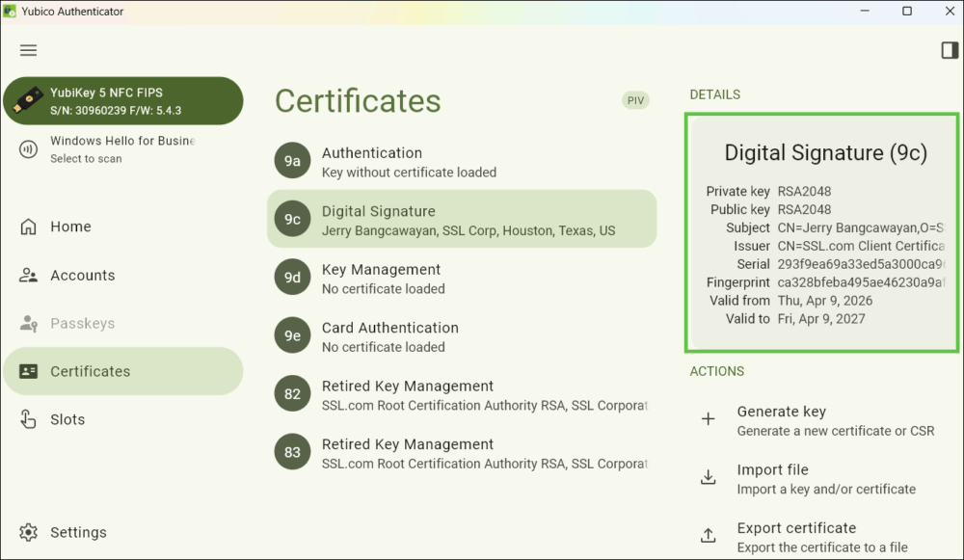Click the PIV badge chip
Viewport: 964px width, 560px height.
pyautogui.click(x=635, y=100)
